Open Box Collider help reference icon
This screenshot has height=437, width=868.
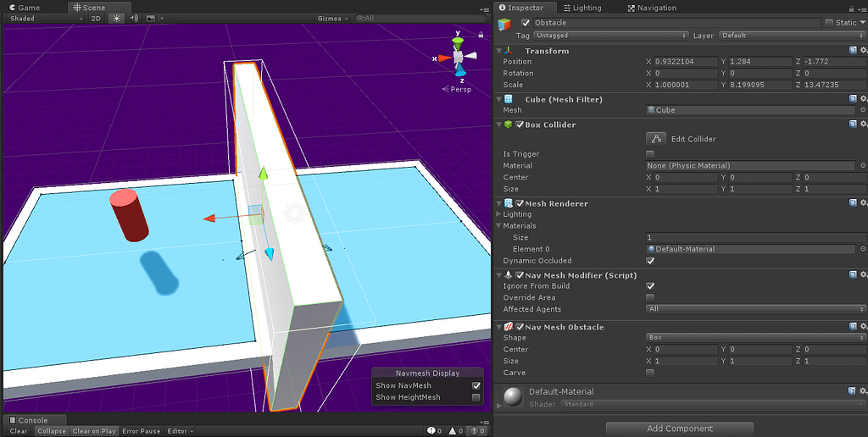pos(853,124)
